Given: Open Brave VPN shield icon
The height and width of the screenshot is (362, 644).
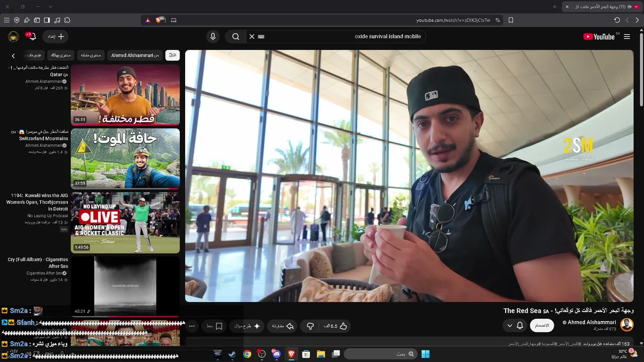Looking at the screenshot, I should tap(17, 20).
